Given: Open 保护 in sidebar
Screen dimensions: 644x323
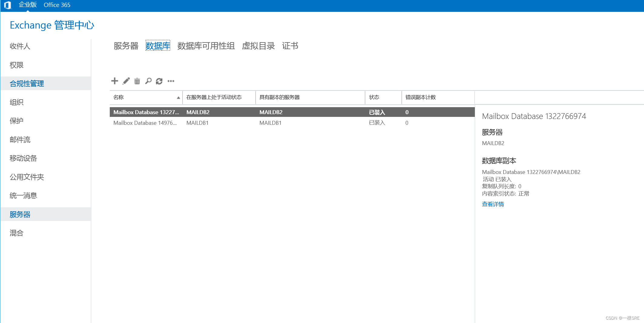Looking at the screenshot, I should (17, 121).
